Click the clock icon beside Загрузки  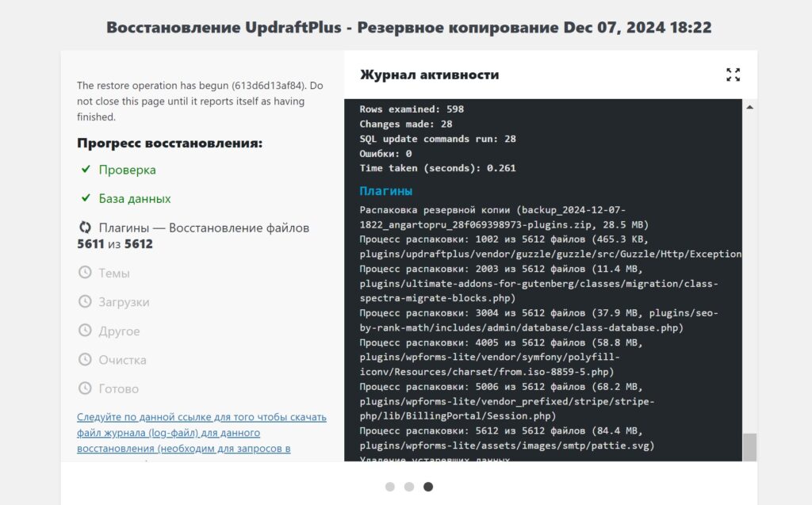coord(85,301)
